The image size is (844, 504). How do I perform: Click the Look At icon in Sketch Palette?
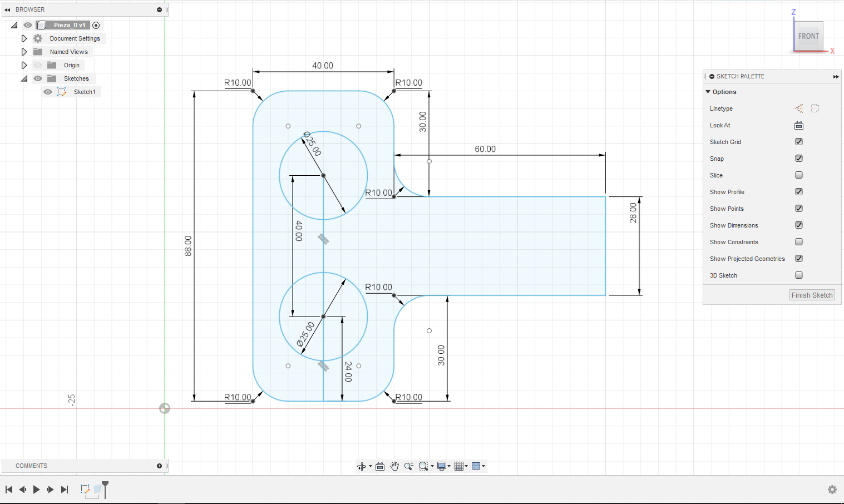coord(799,126)
